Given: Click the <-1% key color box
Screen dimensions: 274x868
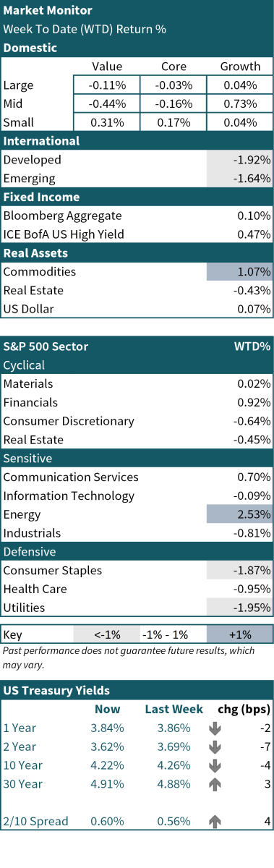Looking at the screenshot, I should (106, 634).
